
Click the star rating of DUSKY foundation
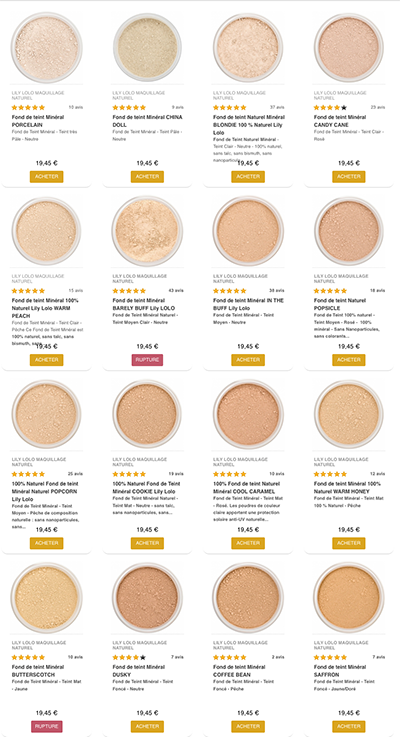(x=129, y=657)
